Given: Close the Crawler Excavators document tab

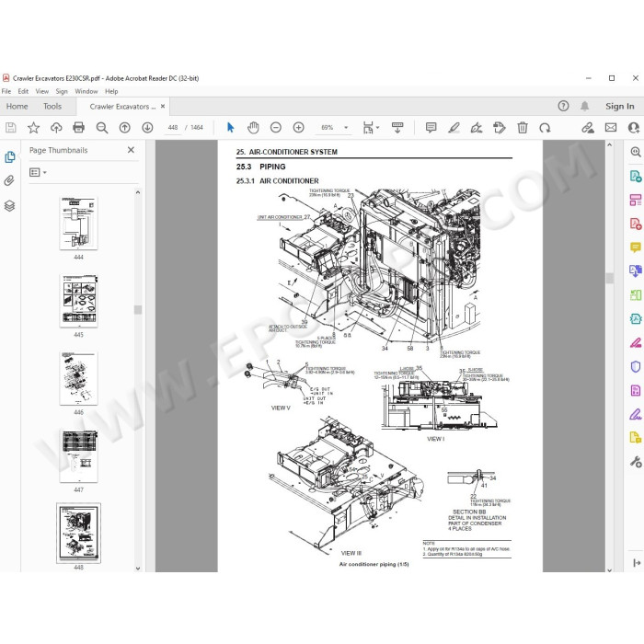Looking at the screenshot, I should (163, 106).
